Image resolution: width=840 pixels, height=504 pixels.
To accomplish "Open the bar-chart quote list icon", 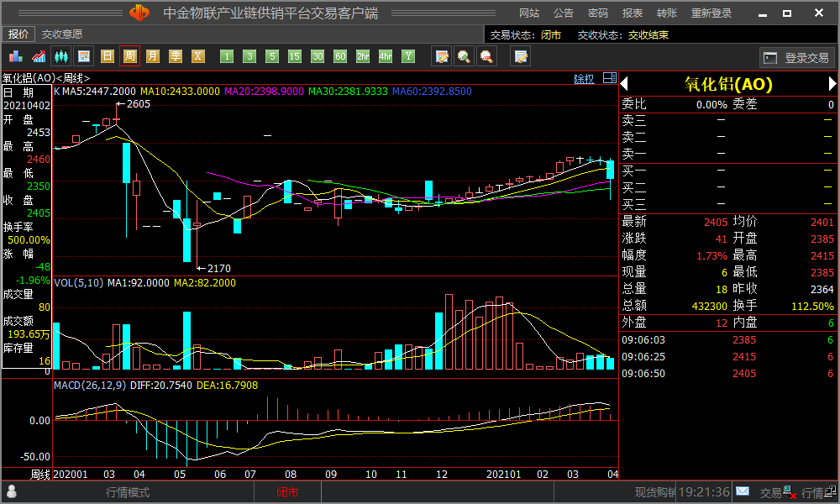I will click(x=15, y=56).
